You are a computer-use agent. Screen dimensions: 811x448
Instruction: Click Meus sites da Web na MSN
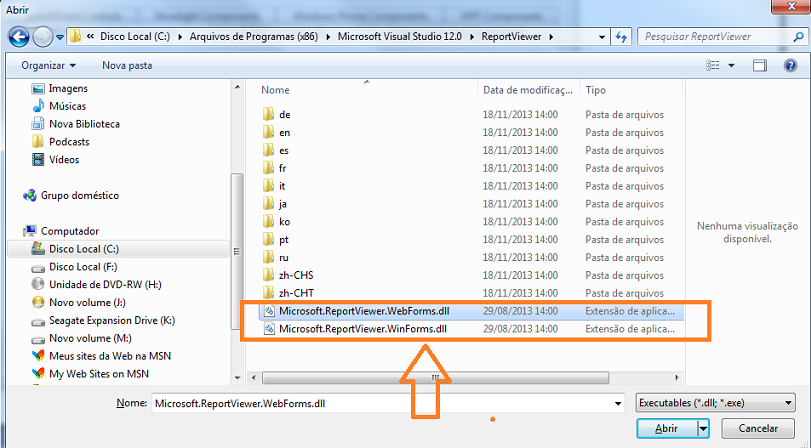(101, 356)
